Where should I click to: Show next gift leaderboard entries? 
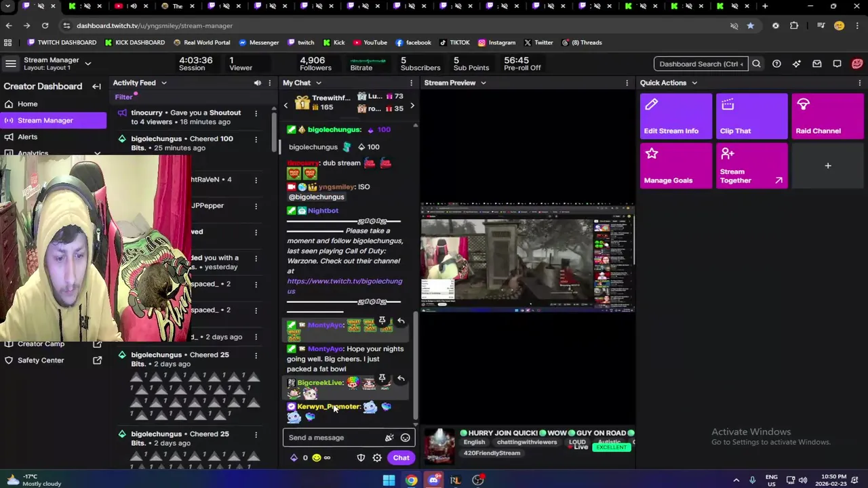click(412, 106)
